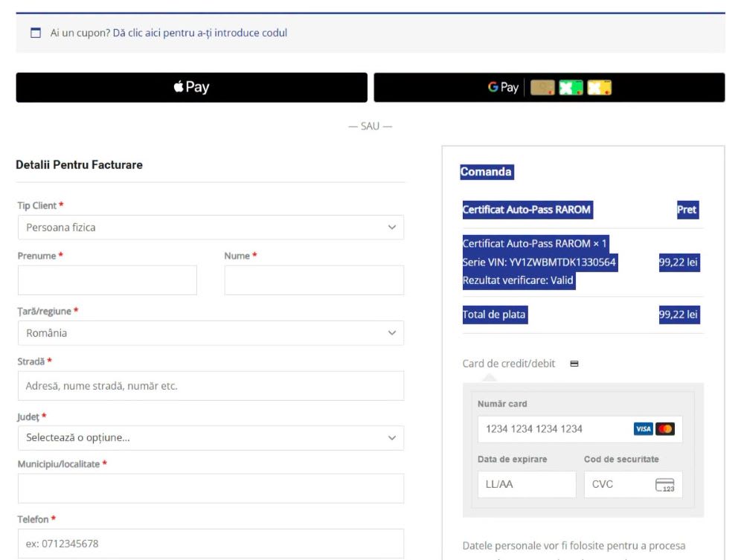Click the Certificat Auto-Pass RAROM × 1 line
The image size is (744, 560).
[x=535, y=244]
